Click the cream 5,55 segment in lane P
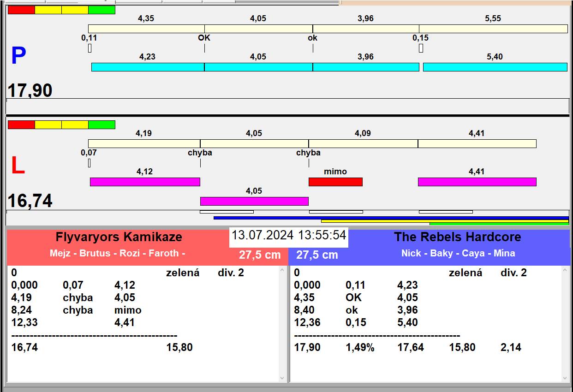573x392 pixels. [493, 29]
